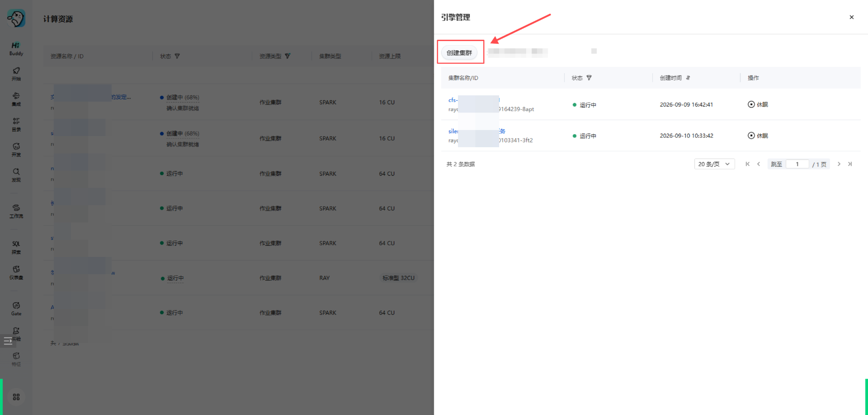868x415 pixels.
Task: Open the 目录 catalog sidebar icon
Action: point(16,124)
